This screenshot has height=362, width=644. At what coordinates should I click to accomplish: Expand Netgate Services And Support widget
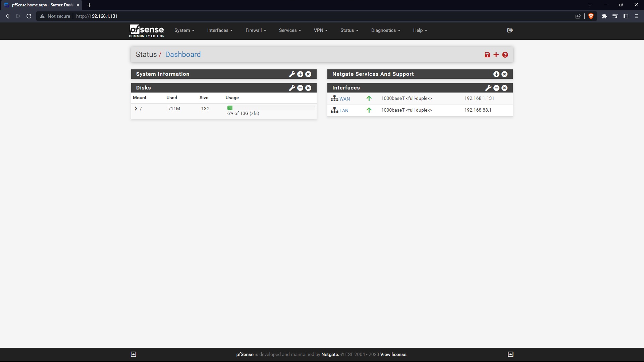pos(496,74)
